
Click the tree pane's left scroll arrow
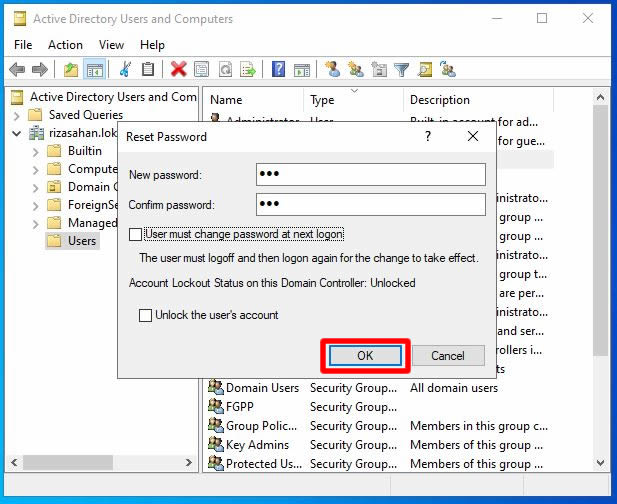(14, 462)
